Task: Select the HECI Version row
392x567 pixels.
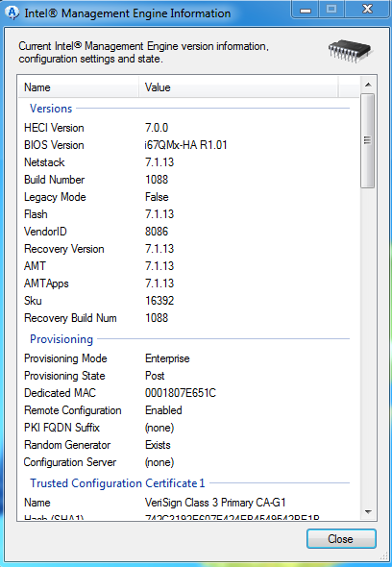Action: (x=188, y=128)
